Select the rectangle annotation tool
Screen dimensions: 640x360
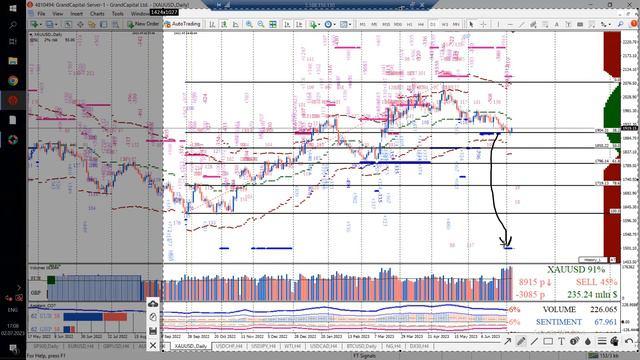(x=548, y=341)
